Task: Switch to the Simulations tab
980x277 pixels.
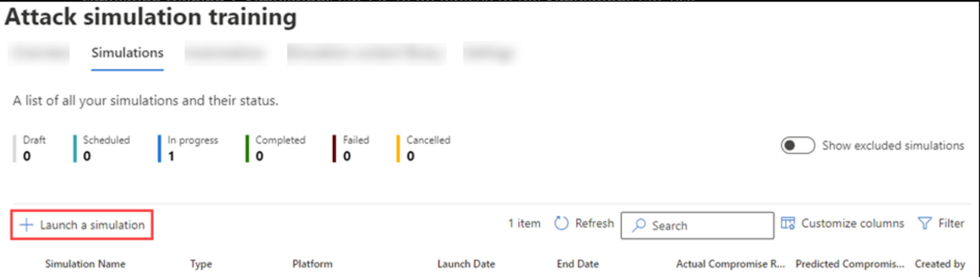Action: point(127,53)
